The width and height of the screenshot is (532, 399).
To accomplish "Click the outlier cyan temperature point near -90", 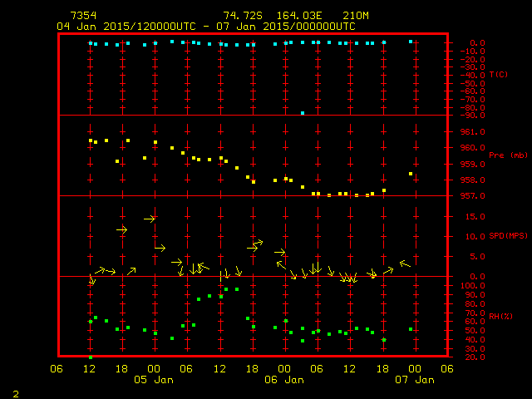I will (303, 112).
